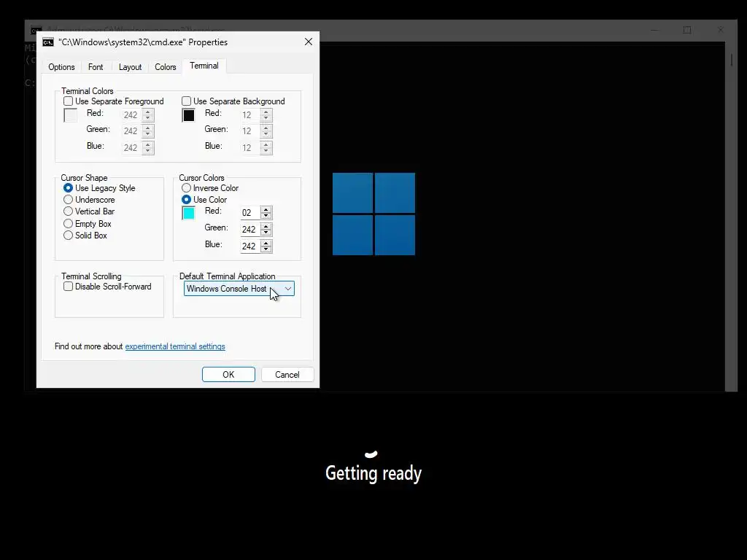
Task: Confirm with the OK button
Action: coord(228,375)
